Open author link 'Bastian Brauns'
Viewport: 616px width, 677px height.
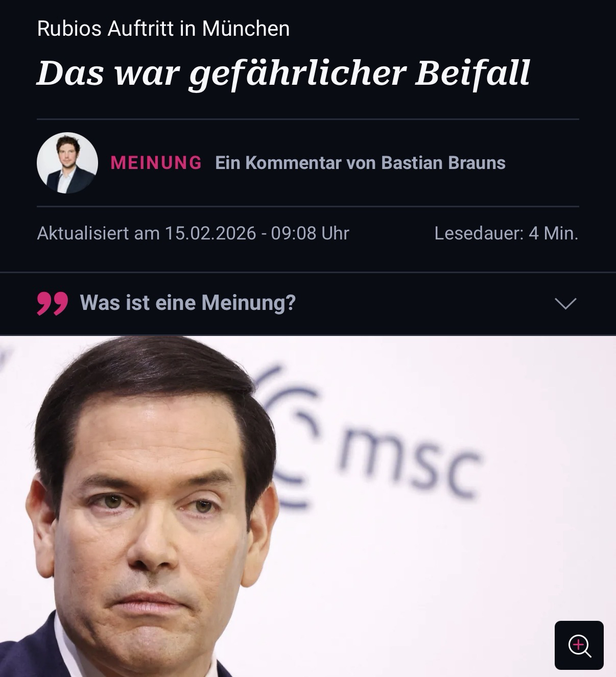click(443, 163)
